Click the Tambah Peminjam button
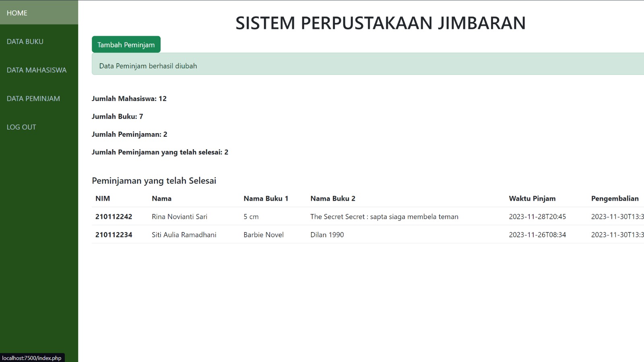This screenshot has width=644, height=362. click(x=126, y=45)
